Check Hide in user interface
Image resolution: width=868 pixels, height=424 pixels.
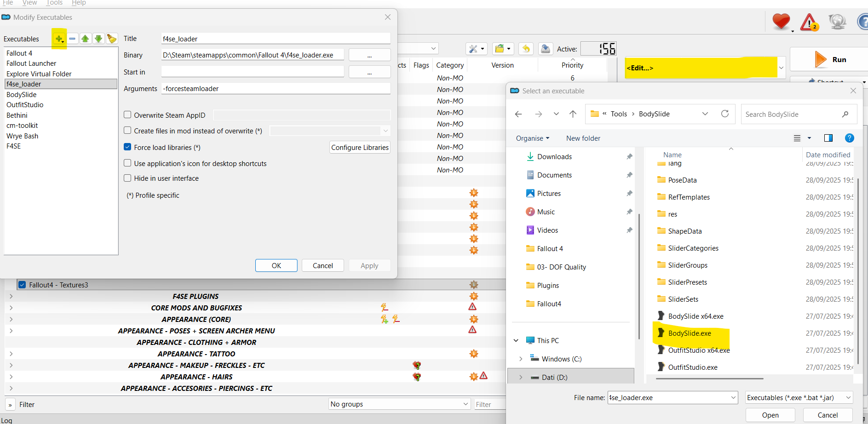pyautogui.click(x=128, y=178)
